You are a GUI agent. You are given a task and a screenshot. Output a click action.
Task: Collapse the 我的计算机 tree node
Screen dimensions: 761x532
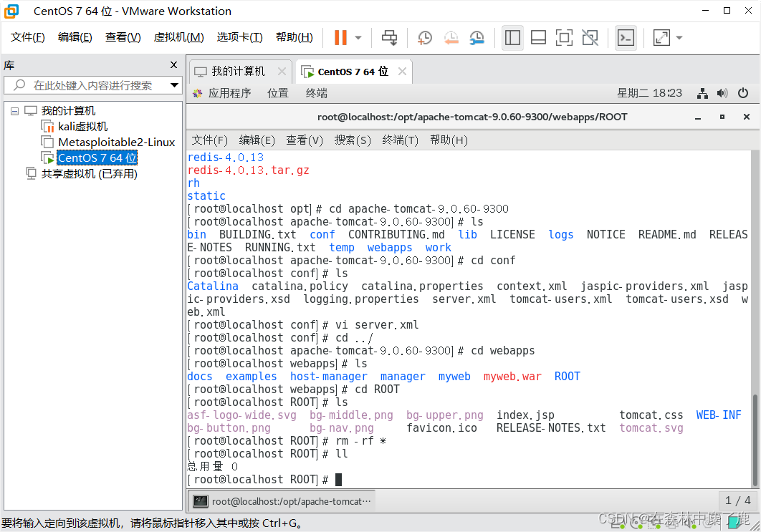tap(14, 111)
